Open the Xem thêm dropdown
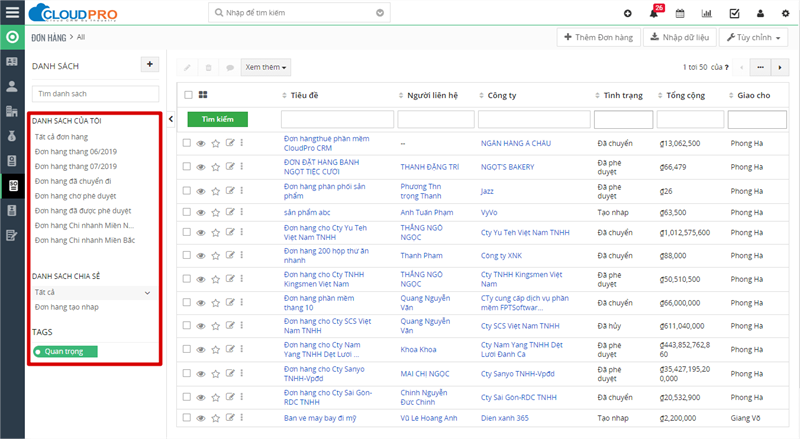This screenshot has height=439, width=800. click(266, 67)
